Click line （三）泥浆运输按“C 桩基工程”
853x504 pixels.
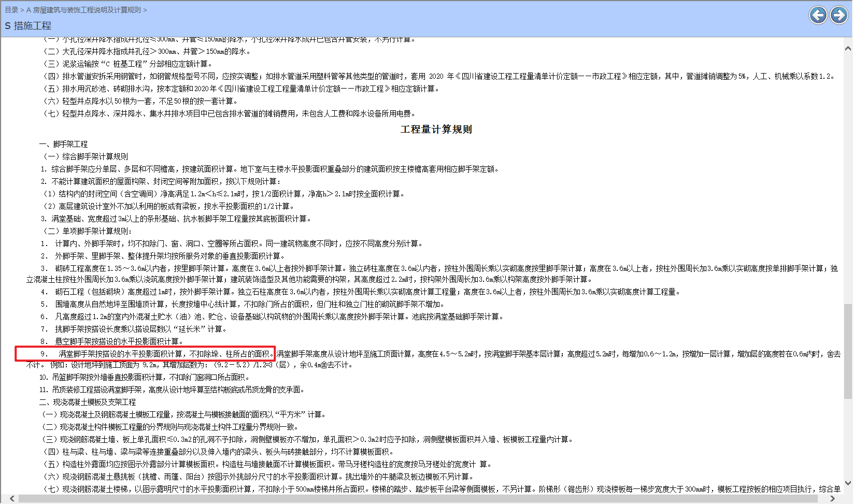coord(127,64)
